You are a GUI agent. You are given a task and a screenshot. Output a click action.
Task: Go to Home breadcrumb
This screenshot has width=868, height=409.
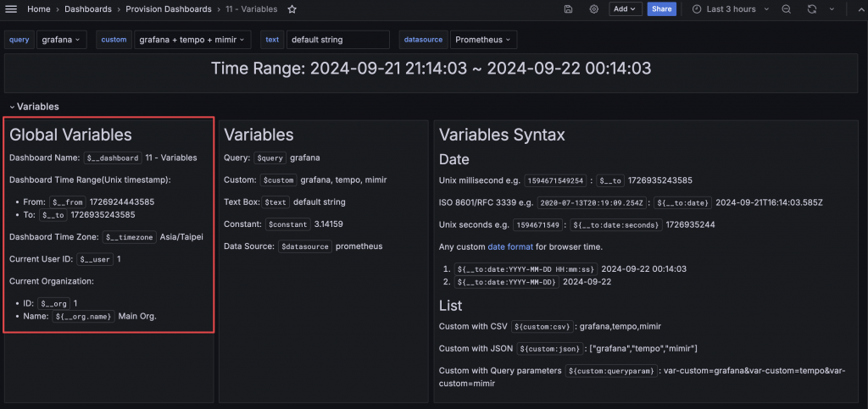pos(38,9)
